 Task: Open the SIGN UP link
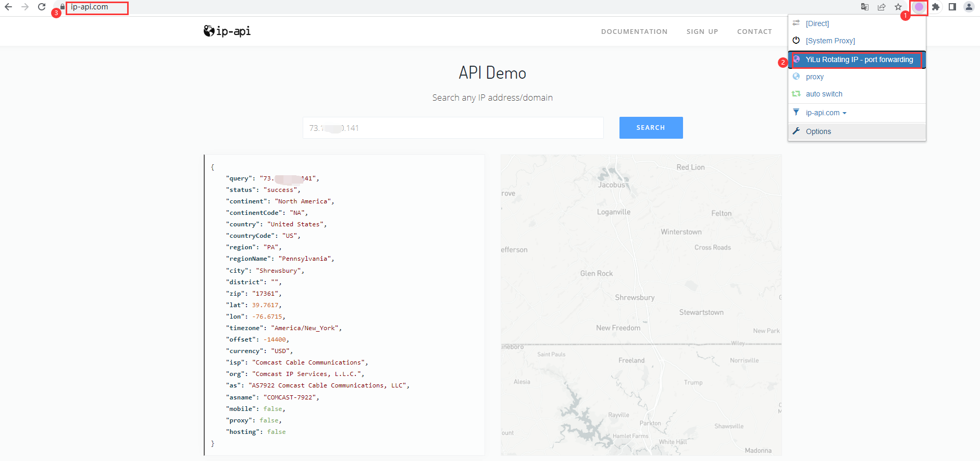[702, 32]
